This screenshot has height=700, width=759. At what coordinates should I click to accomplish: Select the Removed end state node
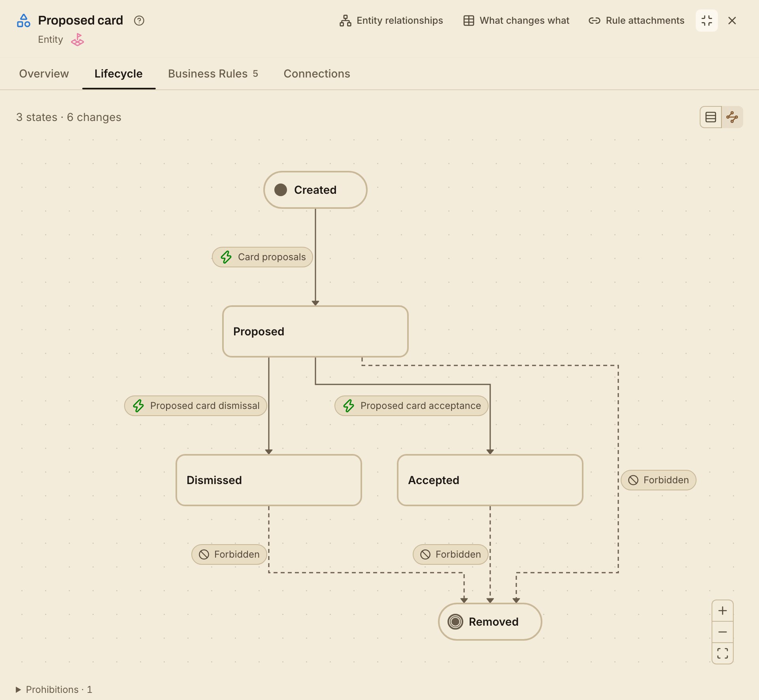[490, 622]
